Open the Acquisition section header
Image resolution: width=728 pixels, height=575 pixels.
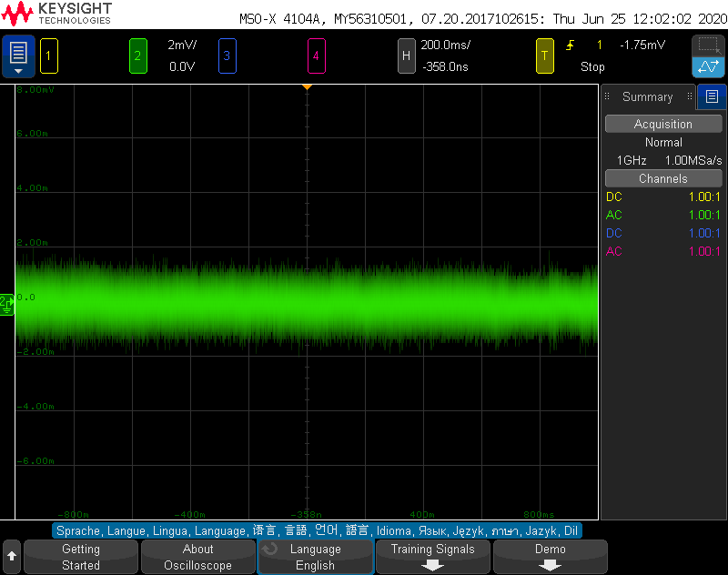pyautogui.click(x=663, y=124)
